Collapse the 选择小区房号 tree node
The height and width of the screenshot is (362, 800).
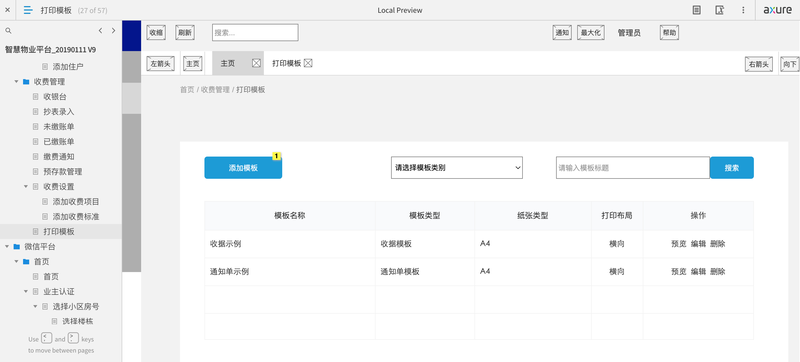pos(36,306)
